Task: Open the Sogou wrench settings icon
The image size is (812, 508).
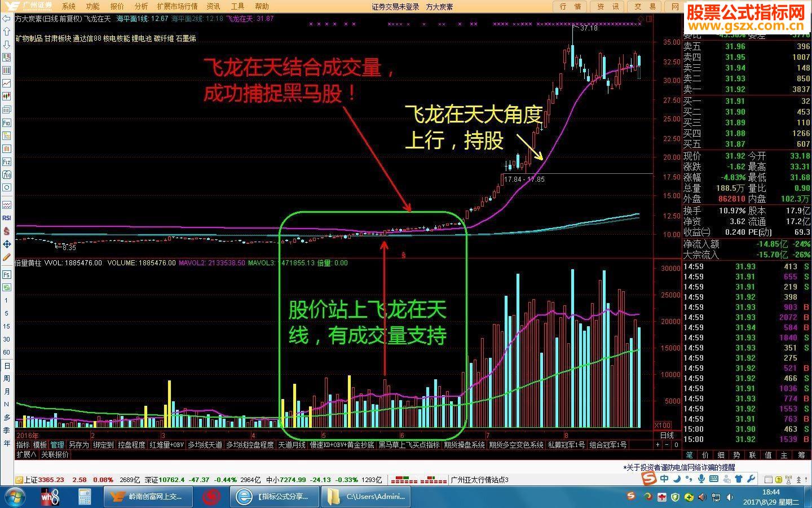Action: pos(751,479)
